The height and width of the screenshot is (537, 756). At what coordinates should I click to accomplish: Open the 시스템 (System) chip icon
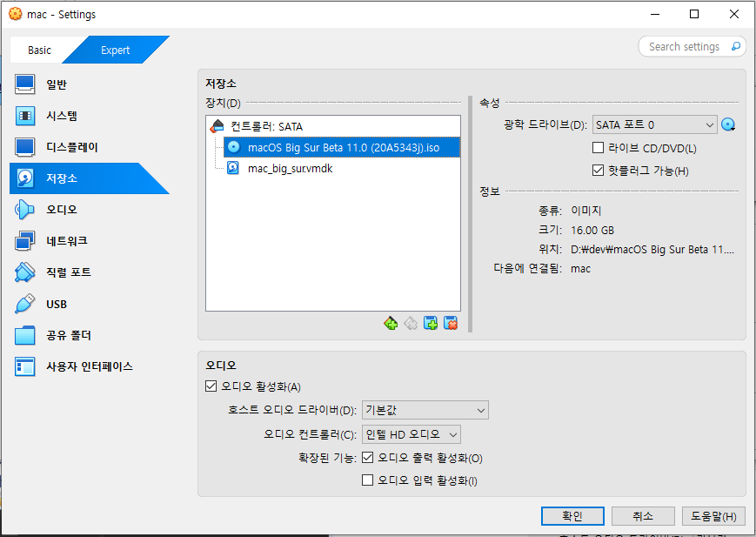tap(24, 116)
